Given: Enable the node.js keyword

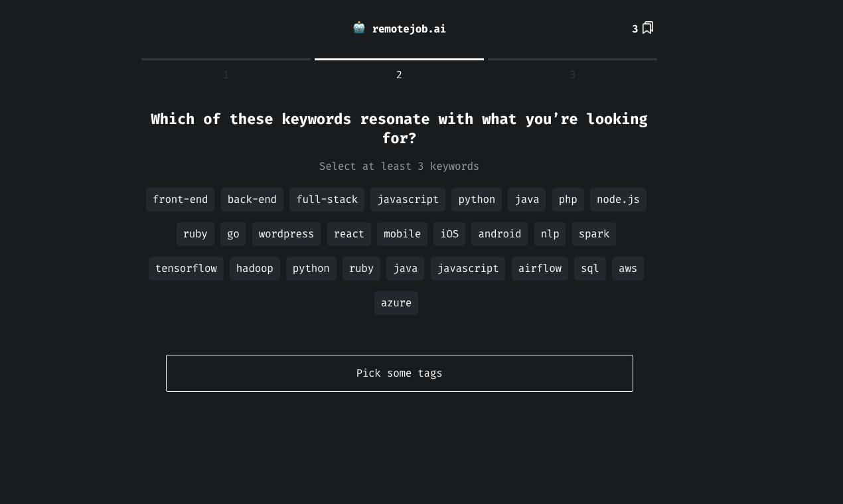Looking at the screenshot, I should (618, 199).
